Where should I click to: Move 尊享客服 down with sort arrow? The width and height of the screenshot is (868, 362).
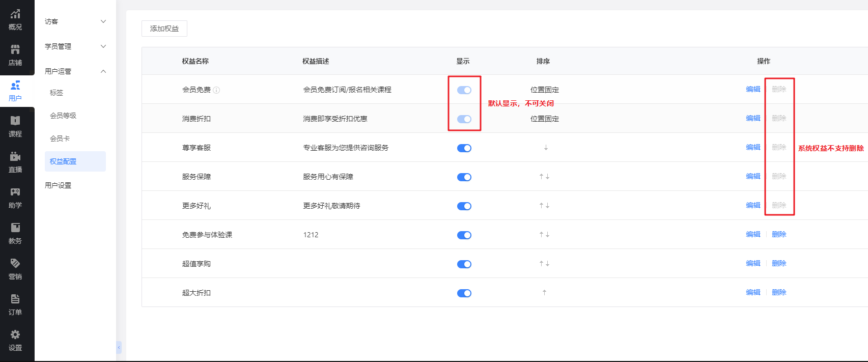click(546, 148)
